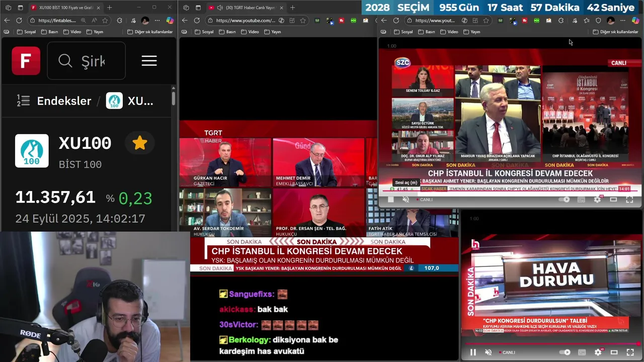The image size is (644, 362).
Task: Open Edge more menu in right window
Action: point(623,20)
